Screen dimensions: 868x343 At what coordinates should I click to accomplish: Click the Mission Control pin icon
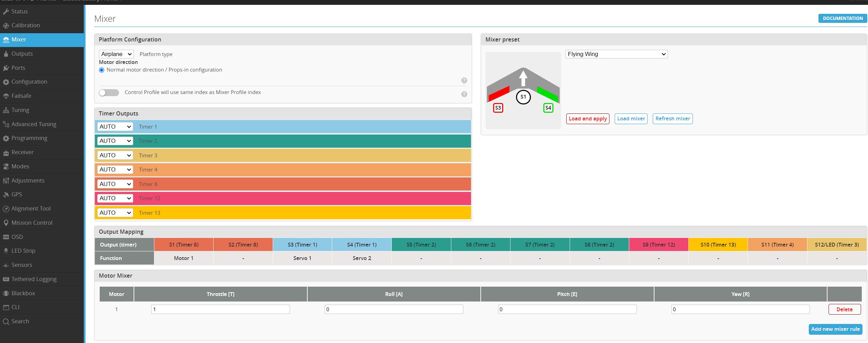[x=6, y=223]
